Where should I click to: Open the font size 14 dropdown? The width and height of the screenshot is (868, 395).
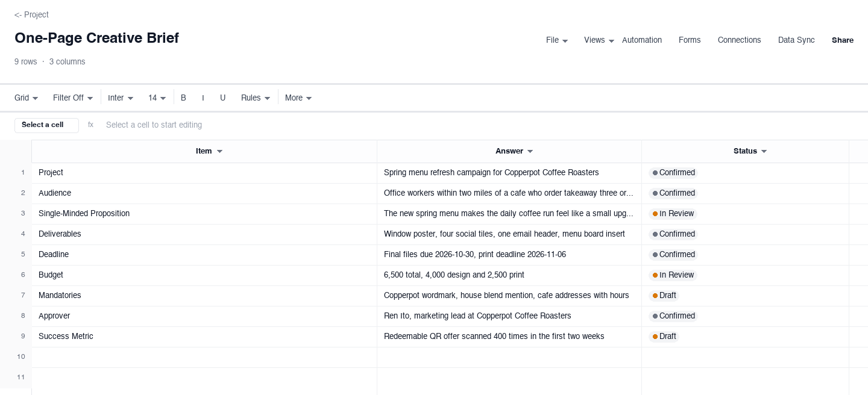pyautogui.click(x=157, y=98)
